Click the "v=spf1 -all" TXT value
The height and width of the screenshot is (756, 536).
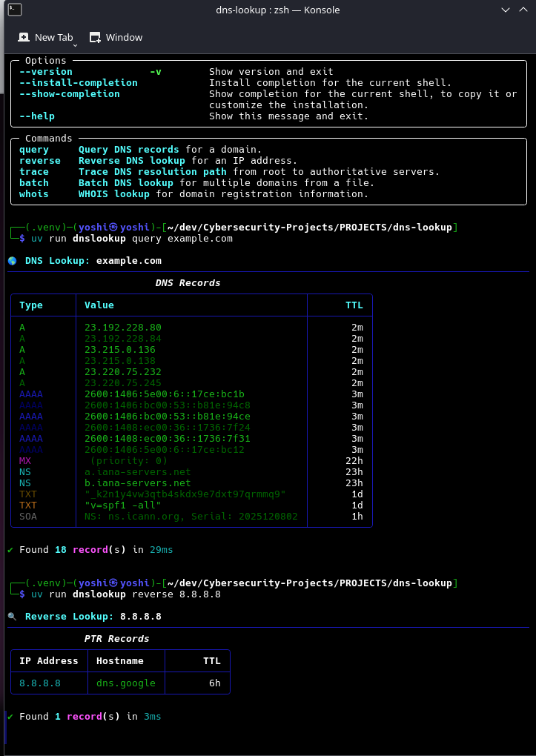coord(122,505)
